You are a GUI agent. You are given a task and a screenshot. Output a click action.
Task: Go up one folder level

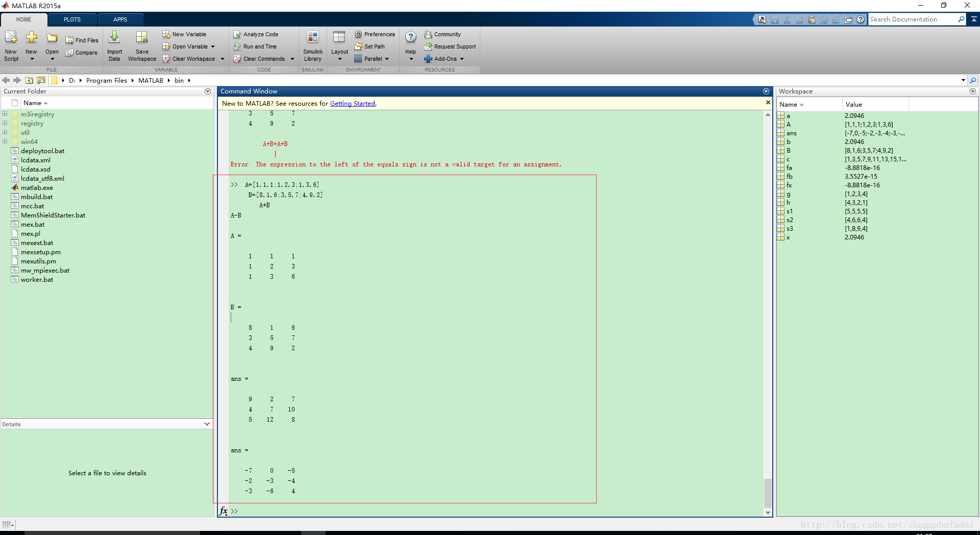[29, 80]
